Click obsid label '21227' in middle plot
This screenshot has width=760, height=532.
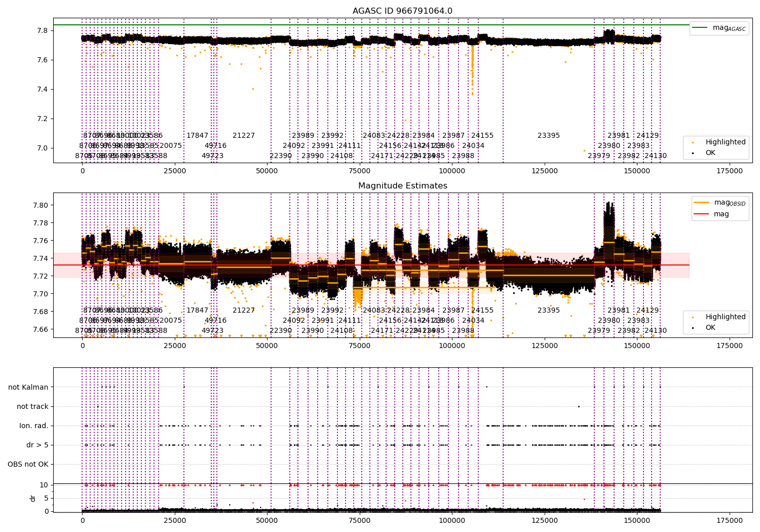(x=244, y=310)
